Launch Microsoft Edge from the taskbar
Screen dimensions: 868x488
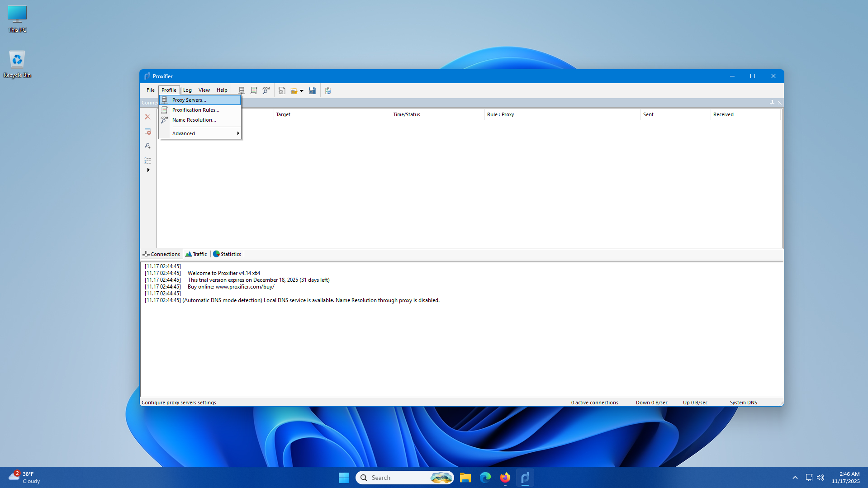(x=485, y=478)
